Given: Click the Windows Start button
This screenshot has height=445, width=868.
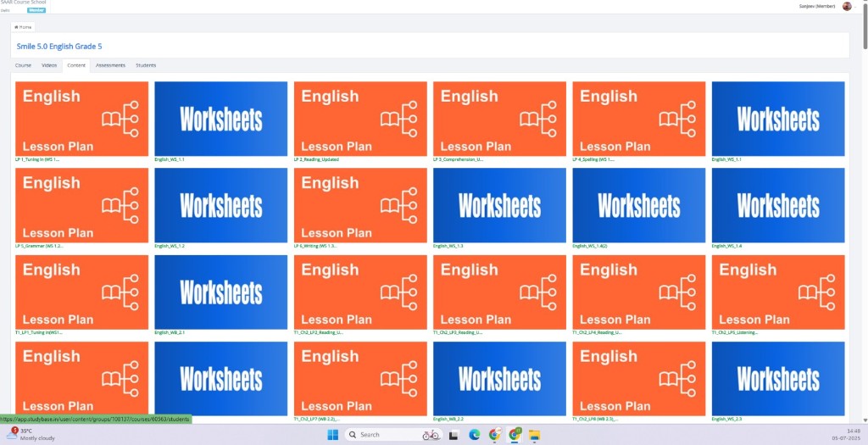Looking at the screenshot, I should (332, 434).
